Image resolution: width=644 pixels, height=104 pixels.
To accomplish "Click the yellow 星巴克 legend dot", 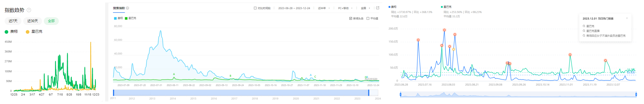I will coord(27,32).
